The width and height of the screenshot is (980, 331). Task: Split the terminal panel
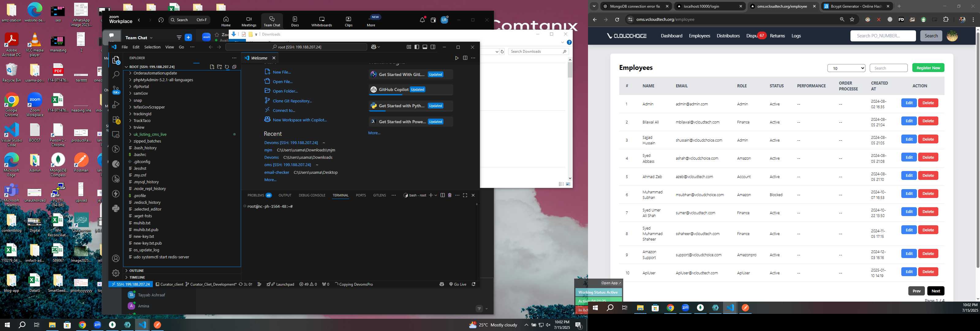point(443,195)
